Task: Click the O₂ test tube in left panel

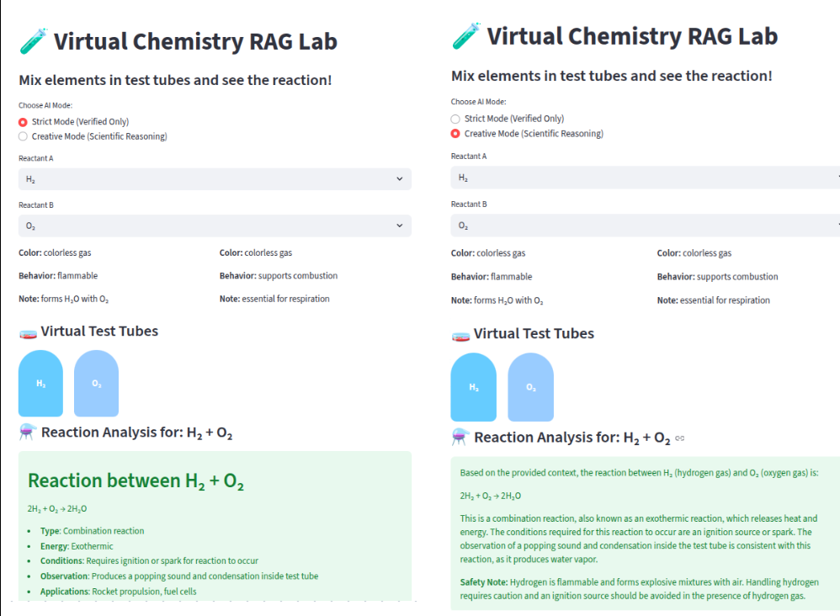Action: [x=97, y=383]
